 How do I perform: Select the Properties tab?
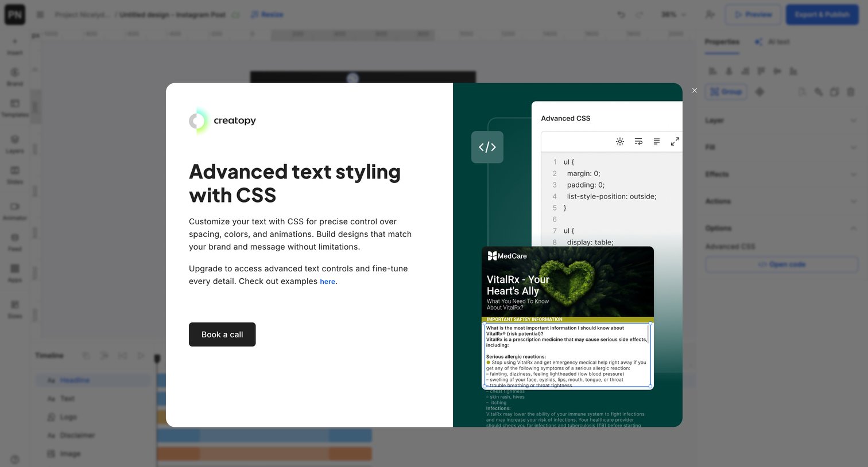pos(722,42)
